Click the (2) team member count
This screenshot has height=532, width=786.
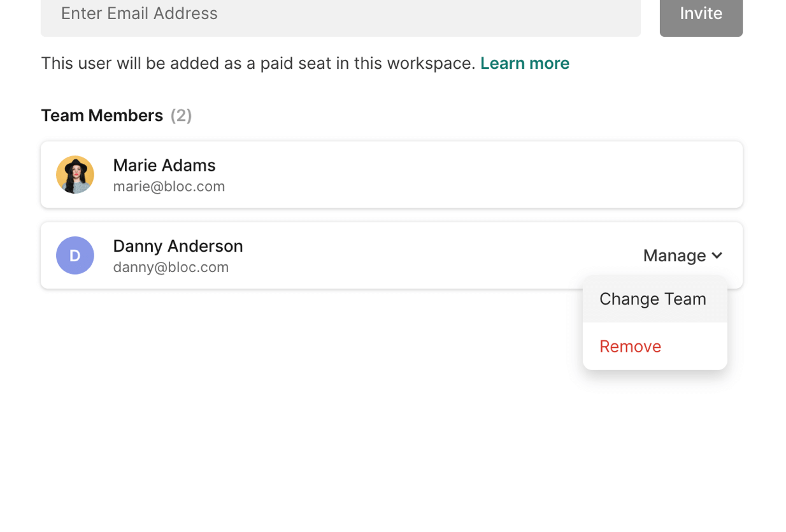181,115
